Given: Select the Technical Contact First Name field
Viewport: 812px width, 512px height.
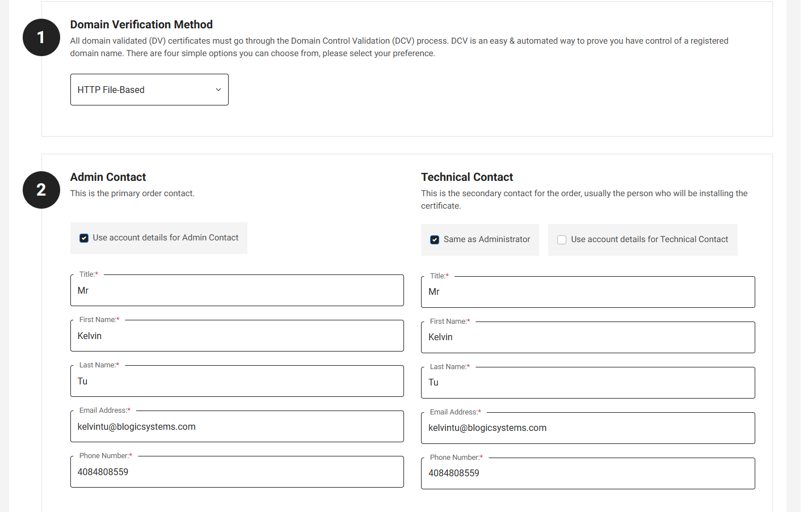Looking at the screenshot, I should point(587,337).
